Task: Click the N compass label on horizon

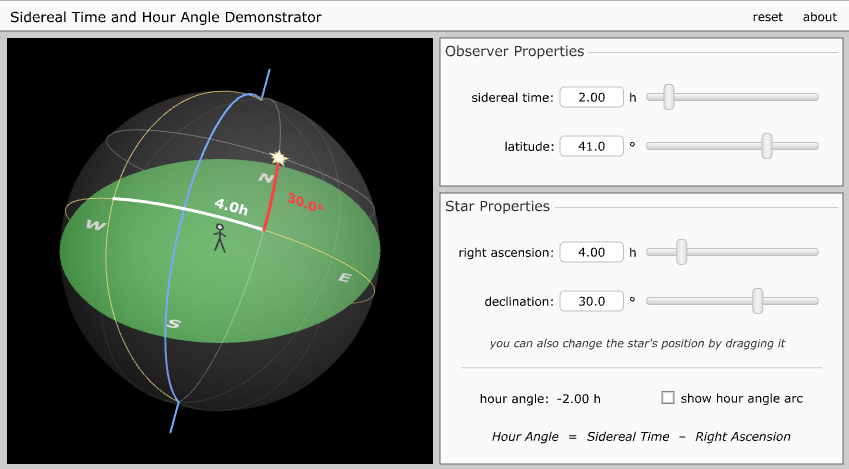Action: [265, 178]
